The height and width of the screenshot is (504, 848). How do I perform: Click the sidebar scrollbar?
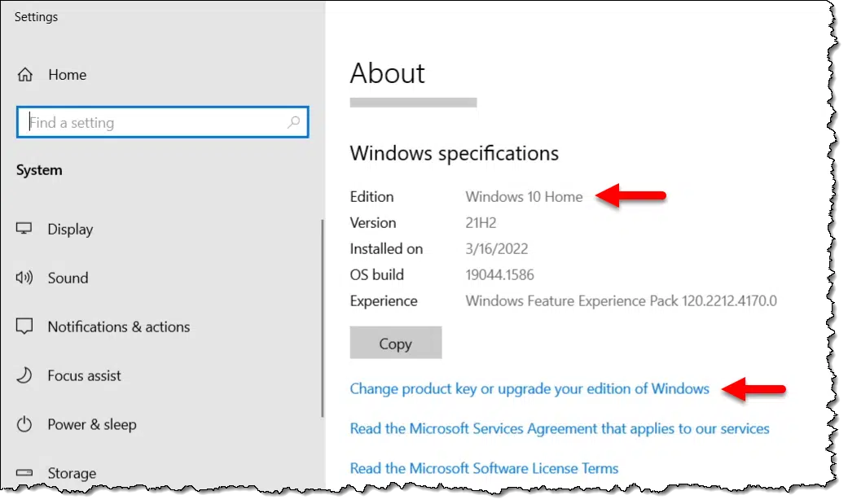tap(323, 318)
